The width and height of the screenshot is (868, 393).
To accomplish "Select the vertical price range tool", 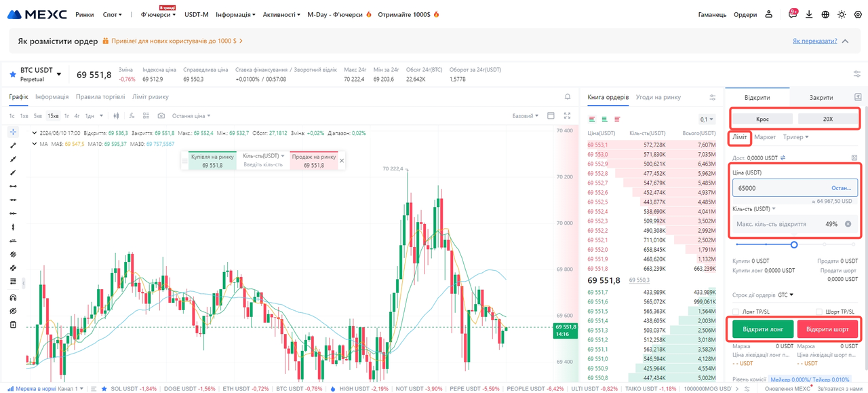I will coord(13,226).
